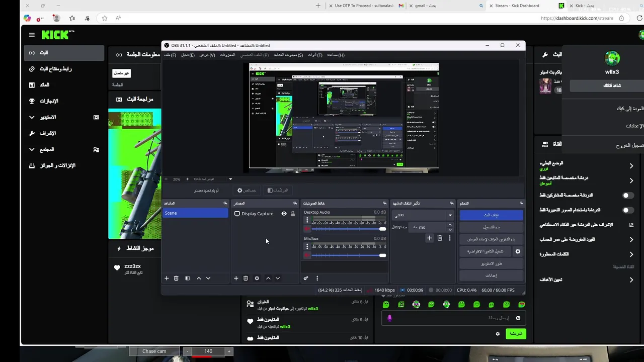Image resolution: width=644 pixels, height=362 pixels.
Task: Click the wllx3 profile avatar
Action: (612, 58)
